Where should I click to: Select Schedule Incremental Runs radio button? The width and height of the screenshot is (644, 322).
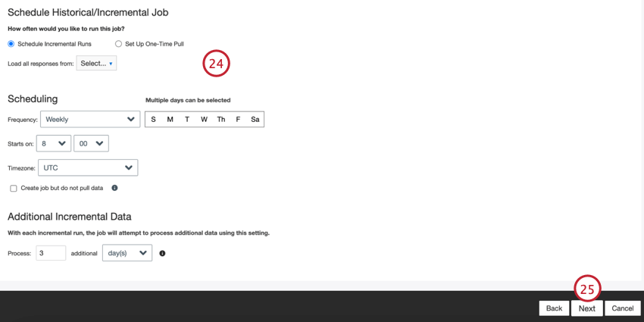tap(11, 43)
